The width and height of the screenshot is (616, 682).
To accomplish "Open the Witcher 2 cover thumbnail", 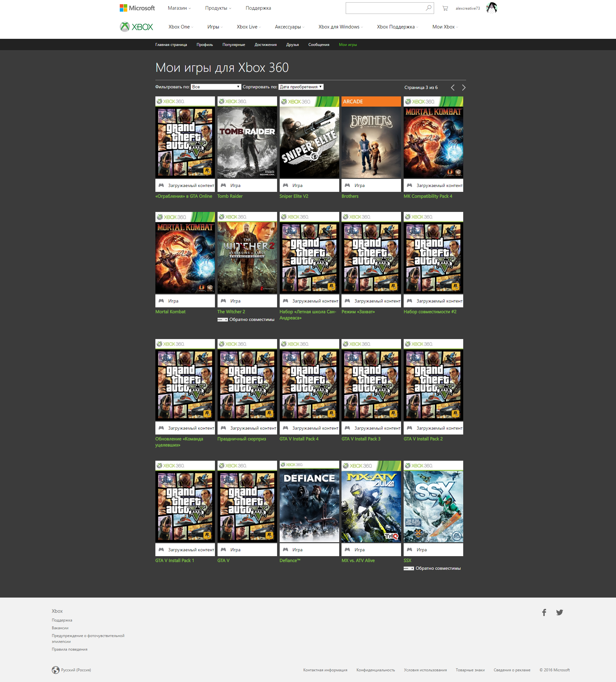I will click(x=247, y=253).
